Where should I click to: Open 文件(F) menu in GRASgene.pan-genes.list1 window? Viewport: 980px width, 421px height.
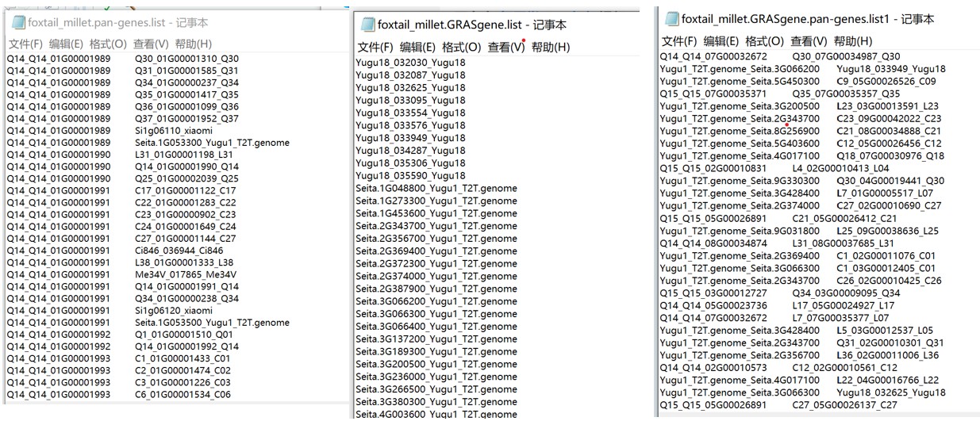coord(681,40)
